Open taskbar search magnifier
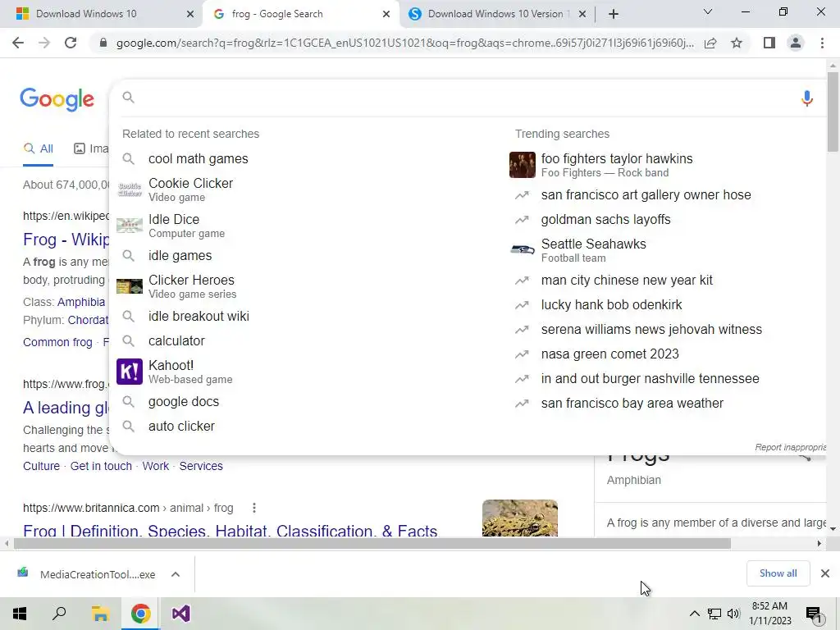The height and width of the screenshot is (630, 840). click(59, 614)
